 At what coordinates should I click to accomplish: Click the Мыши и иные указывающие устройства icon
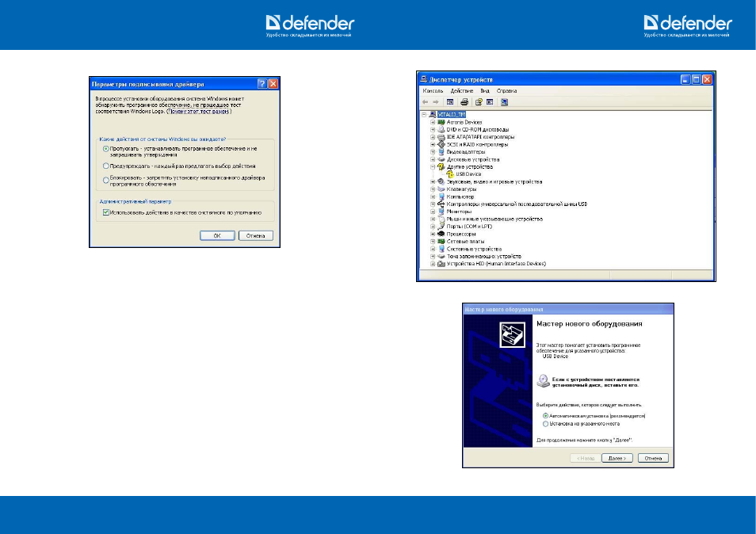(x=441, y=219)
